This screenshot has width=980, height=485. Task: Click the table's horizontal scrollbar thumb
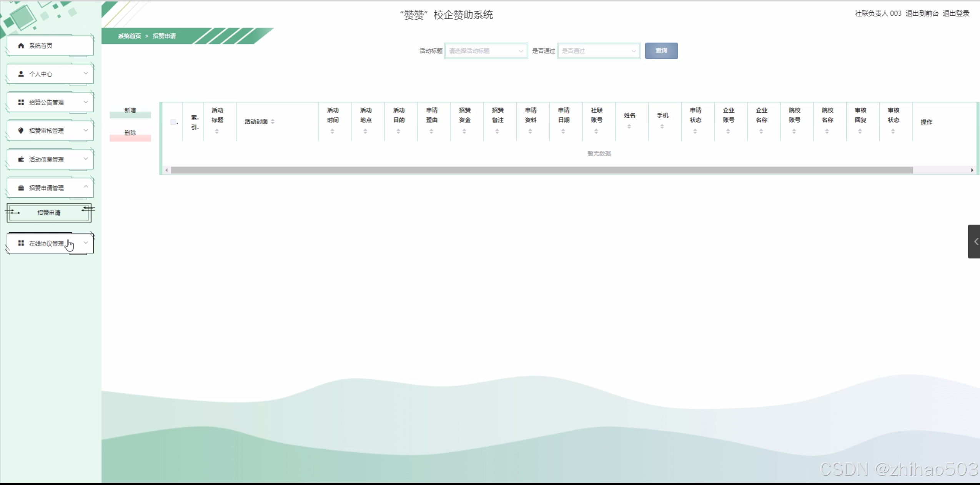(541, 170)
